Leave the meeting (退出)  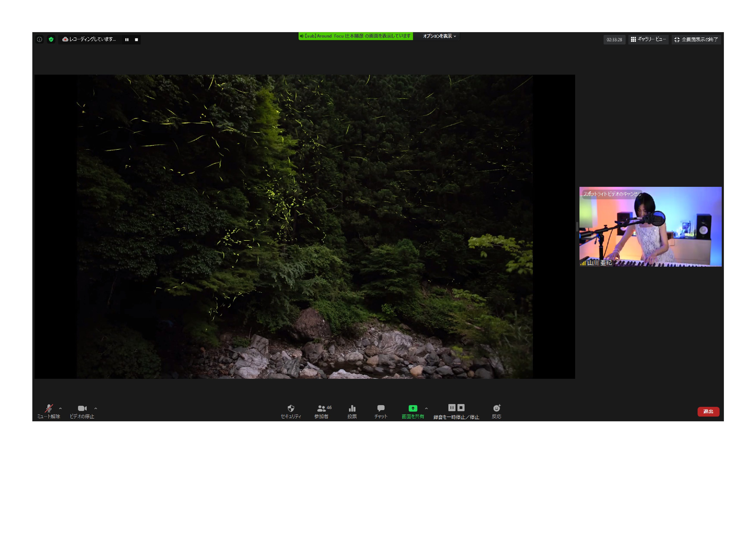[708, 411]
